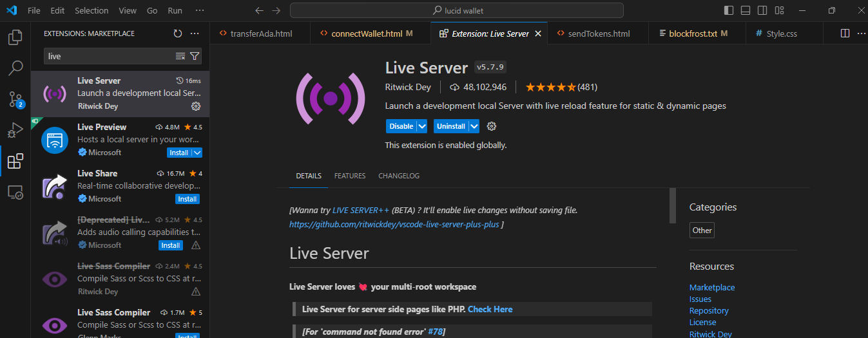Screen dimensions: 868x338
Task: Select the CHANGELOG tab
Action: (x=399, y=176)
